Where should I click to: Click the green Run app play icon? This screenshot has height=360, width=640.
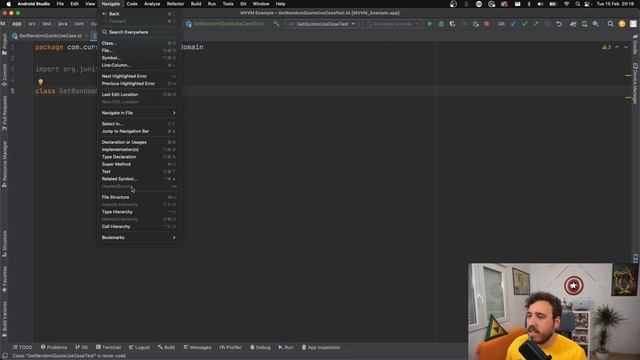(x=430, y=24)
